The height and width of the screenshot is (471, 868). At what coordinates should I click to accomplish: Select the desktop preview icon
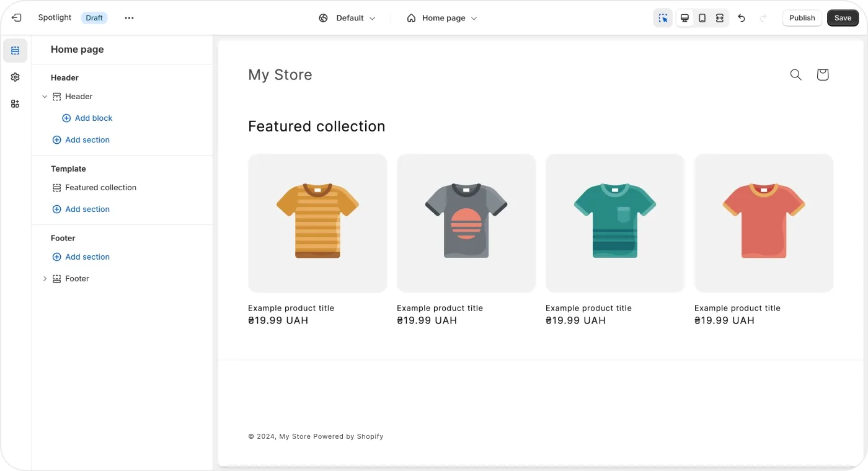click(x=684, y=18)
